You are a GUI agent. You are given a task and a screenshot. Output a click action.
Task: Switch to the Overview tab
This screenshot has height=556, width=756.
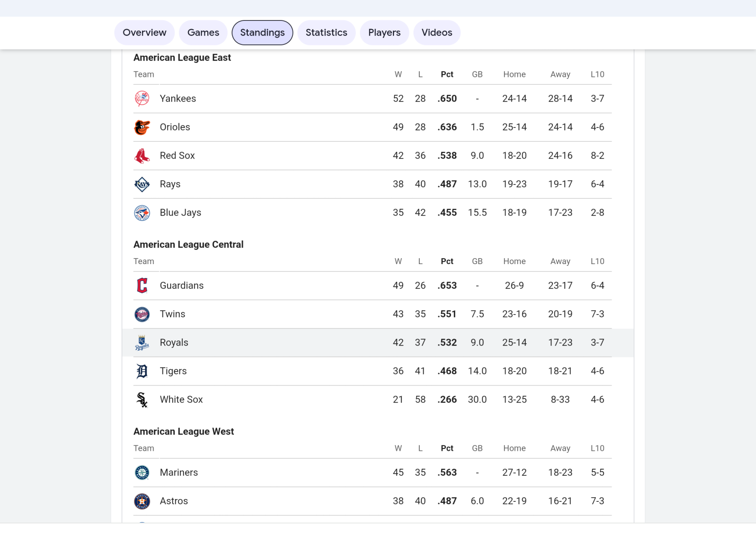(144, 32)
